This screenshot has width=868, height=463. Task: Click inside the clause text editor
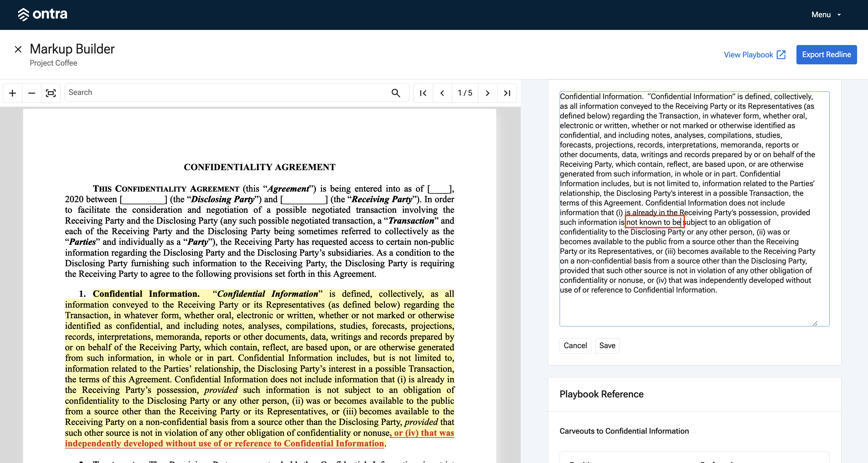tap(694, 209)
